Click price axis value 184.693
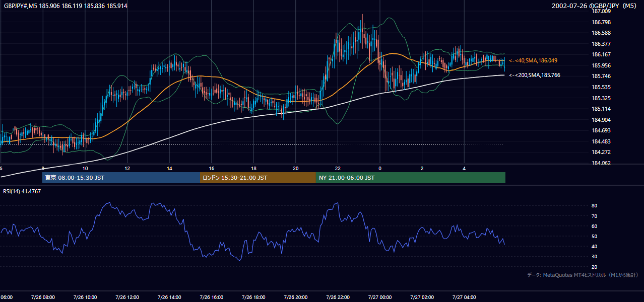Image resolution: width=644 pixels, height=302 pixels. [602, 130]
